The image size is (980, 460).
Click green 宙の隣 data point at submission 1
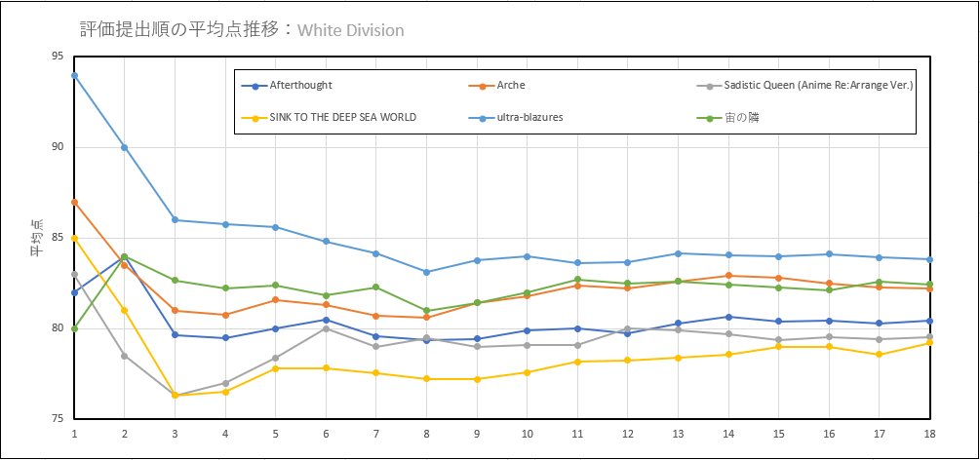point(74,328)
